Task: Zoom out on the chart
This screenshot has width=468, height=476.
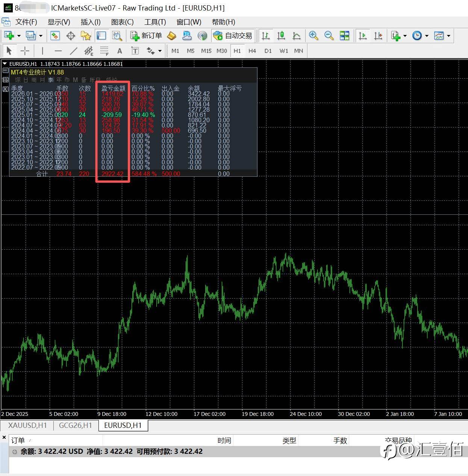Action: coord(329,36)
